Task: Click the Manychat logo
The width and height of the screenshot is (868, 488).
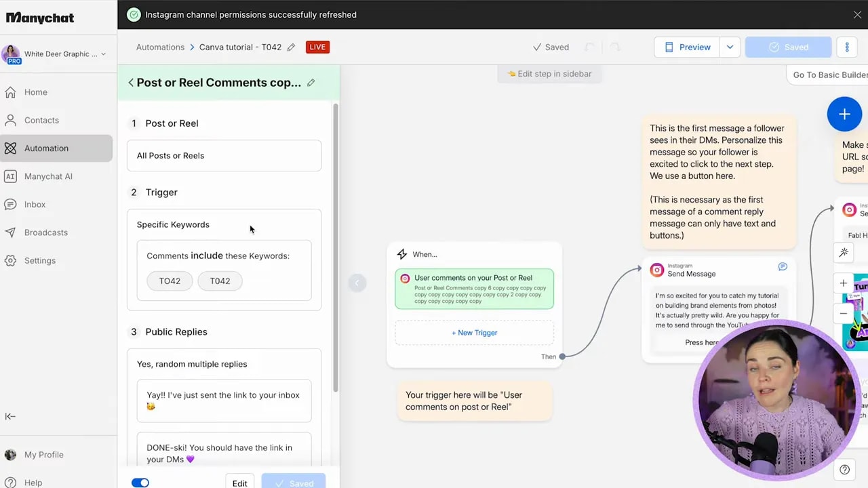Action: 40,18
